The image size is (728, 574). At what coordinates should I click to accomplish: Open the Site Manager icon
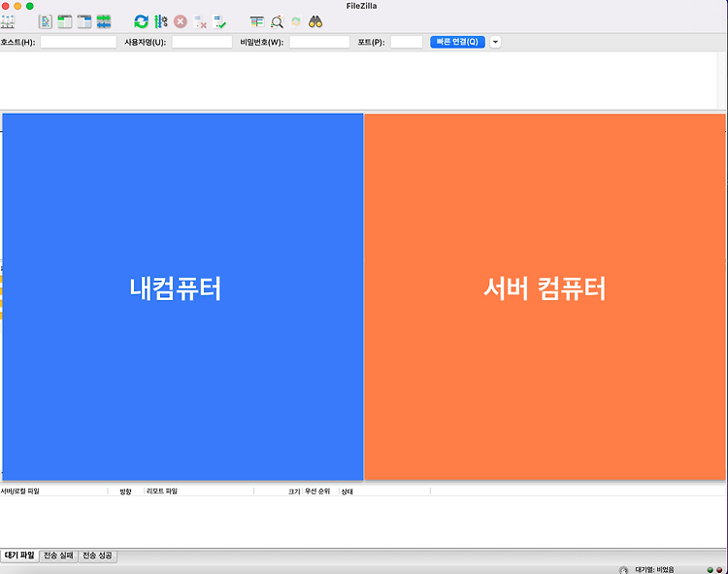tap(8, 21)
